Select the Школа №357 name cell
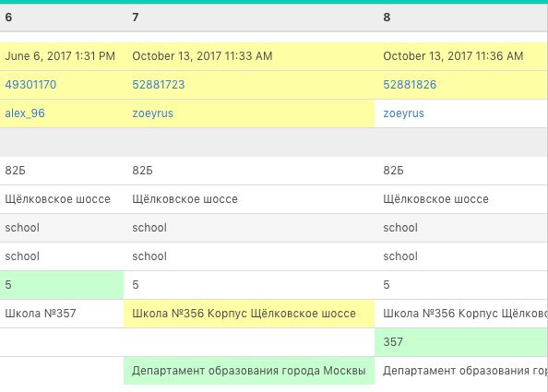 (62, 314)
